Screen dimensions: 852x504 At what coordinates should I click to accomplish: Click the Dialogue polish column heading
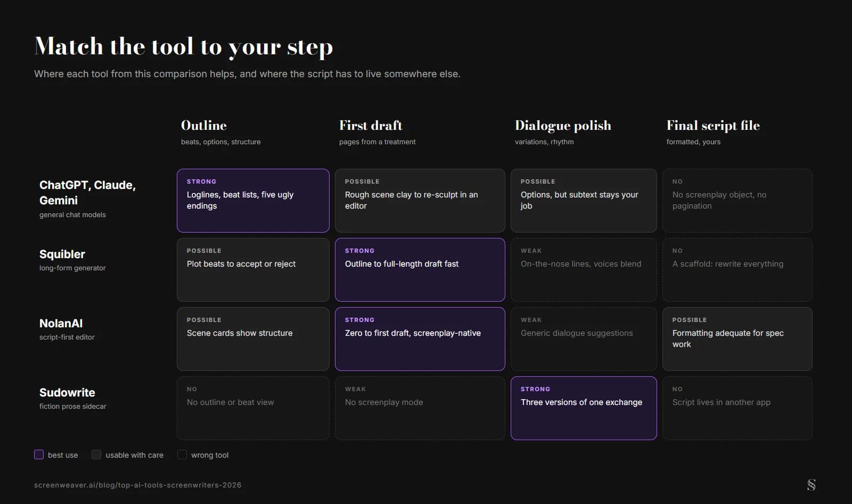click(x=563, y=126)
